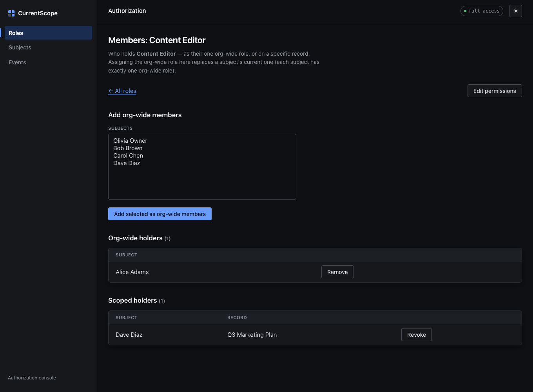
Task: Click the CurrentScope logo icon
Action: [x=11, y=13]
